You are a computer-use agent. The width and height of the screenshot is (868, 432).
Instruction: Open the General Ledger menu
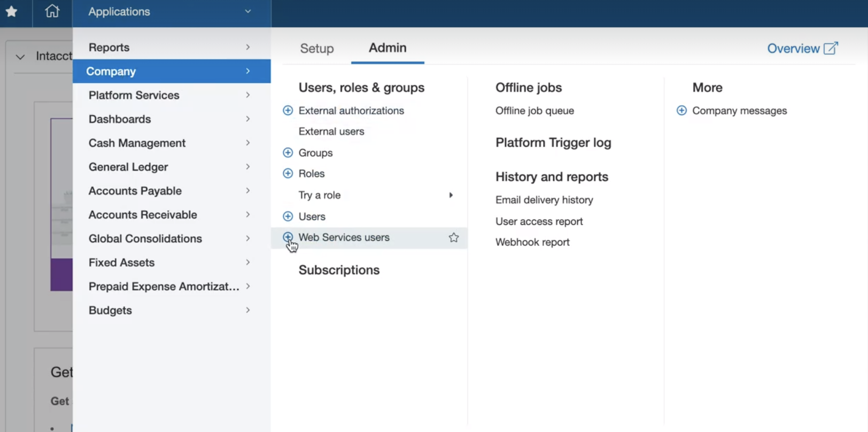point(128,167)
